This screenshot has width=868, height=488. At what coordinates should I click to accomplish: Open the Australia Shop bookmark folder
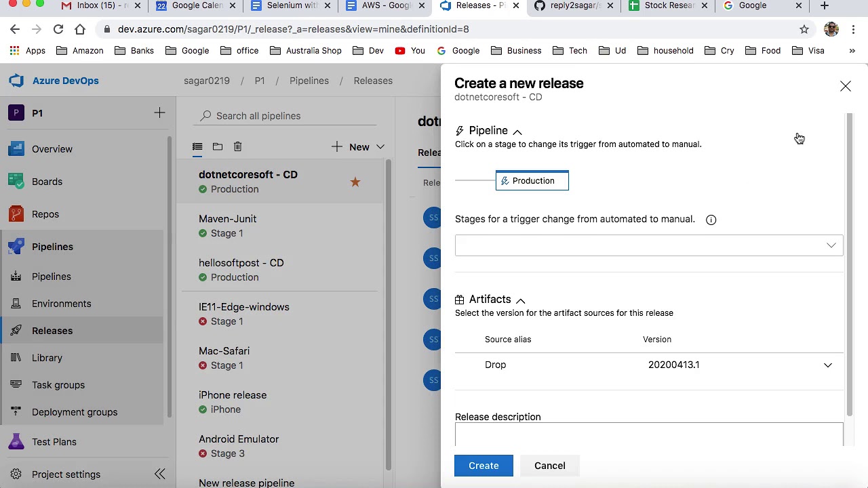coord(306,51)
